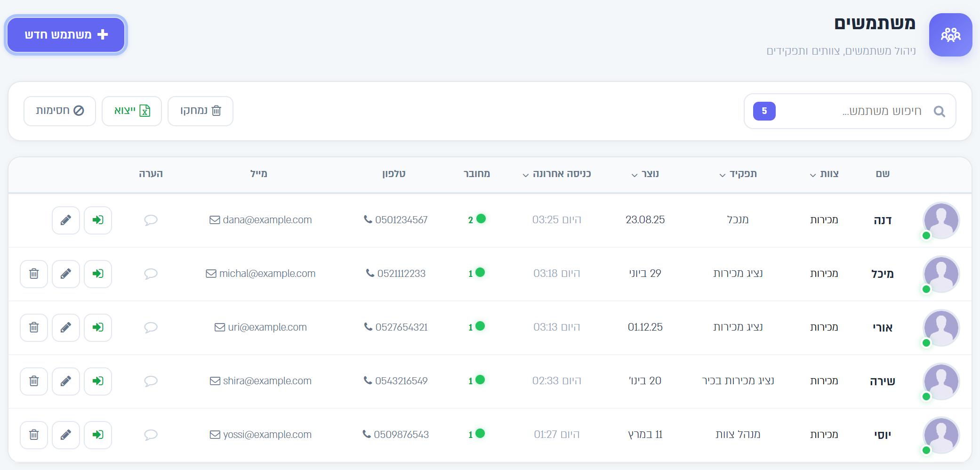The height and width of the screenshot is (470, 980).
Task: Click email yossi@example.com
Action: [261, 435]
